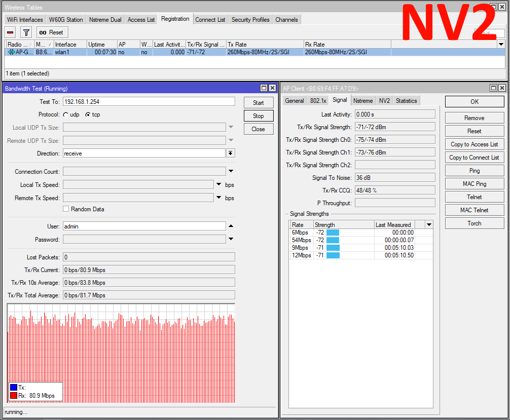510x420 pixels.
Task: Select udp protocol radio button
Action: (x=66, y=114)
